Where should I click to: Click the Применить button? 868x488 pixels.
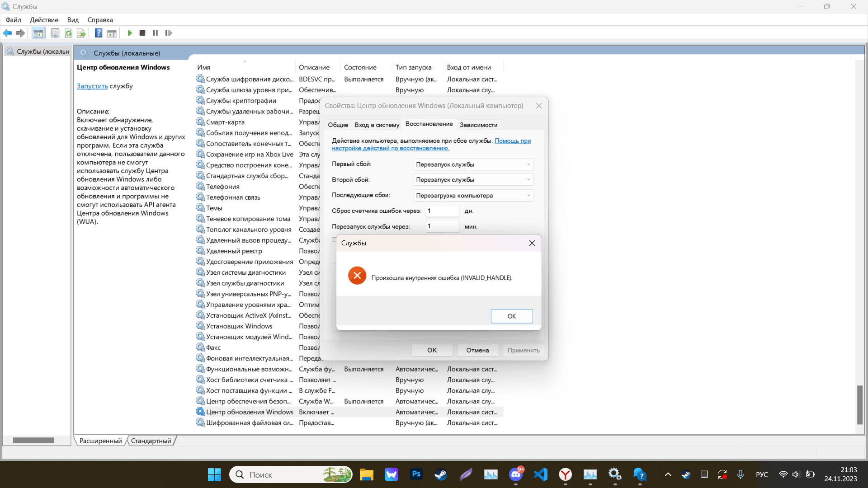[x=523, y=350]
